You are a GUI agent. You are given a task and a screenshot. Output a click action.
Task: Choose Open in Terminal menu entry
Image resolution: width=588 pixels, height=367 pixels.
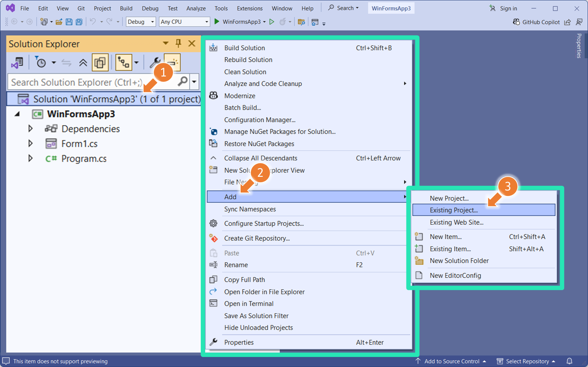(x=309, y=304)
